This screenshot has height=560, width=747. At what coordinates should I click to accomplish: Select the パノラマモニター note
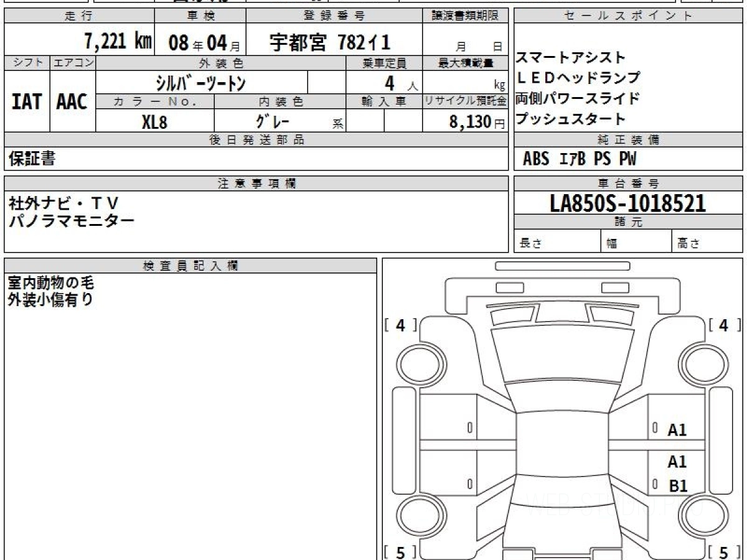coord(71,220)
